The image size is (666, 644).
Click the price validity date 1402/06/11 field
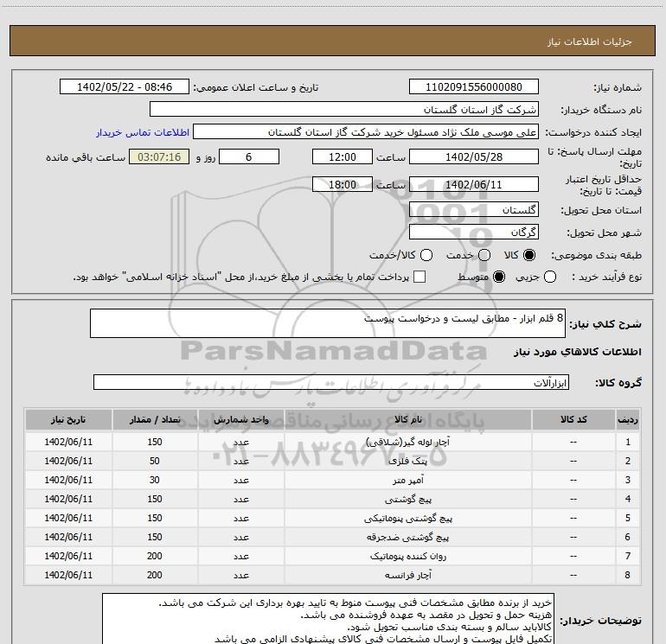(474, 184)
